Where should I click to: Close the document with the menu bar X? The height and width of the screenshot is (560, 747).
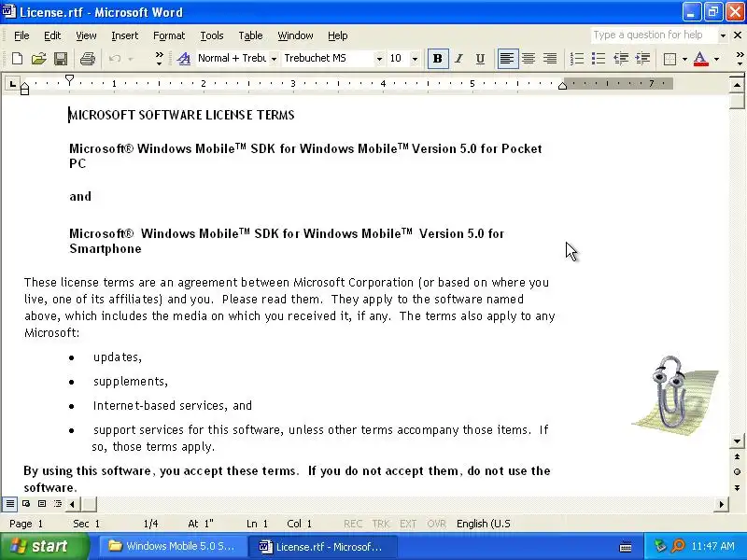pyautogui.click(x=738, y=35)
